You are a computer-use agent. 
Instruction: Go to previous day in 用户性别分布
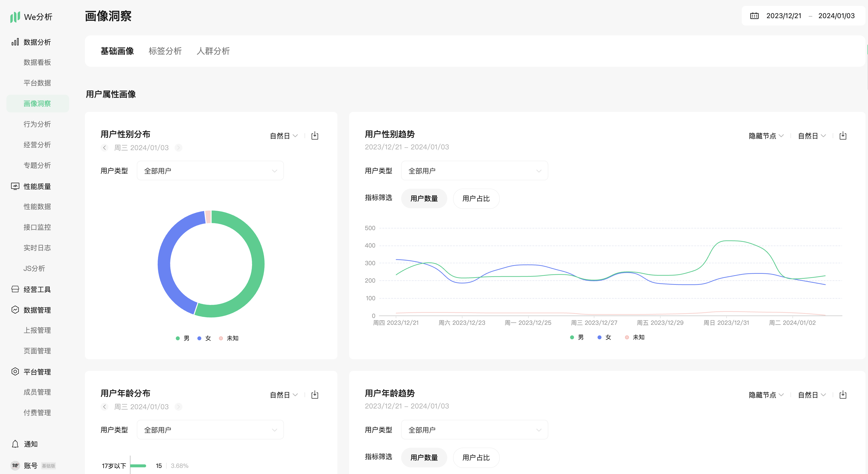pyautogui.click(x=104, y=148)
